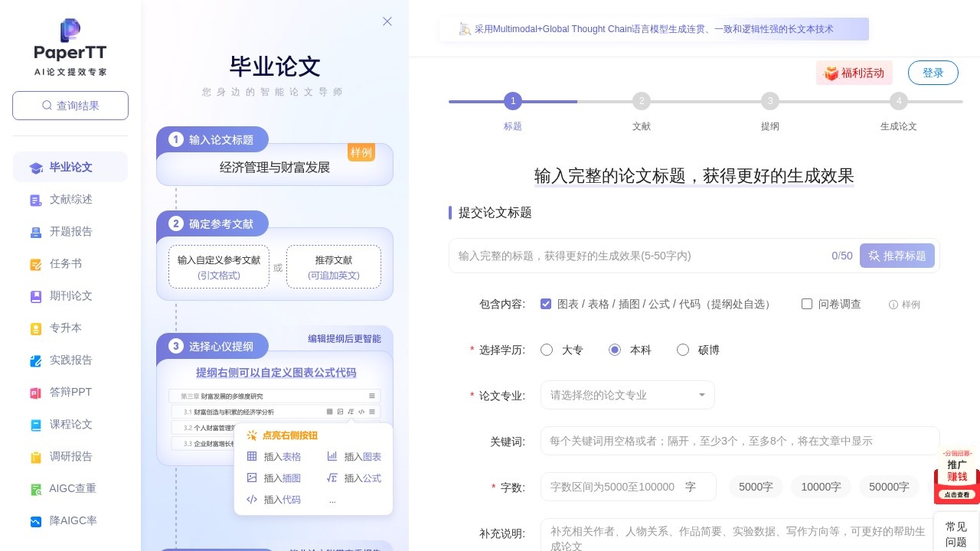Click the 样例 info icon
Image resolution: width=980 pixels, height=551 pixels.
(893, 305)
